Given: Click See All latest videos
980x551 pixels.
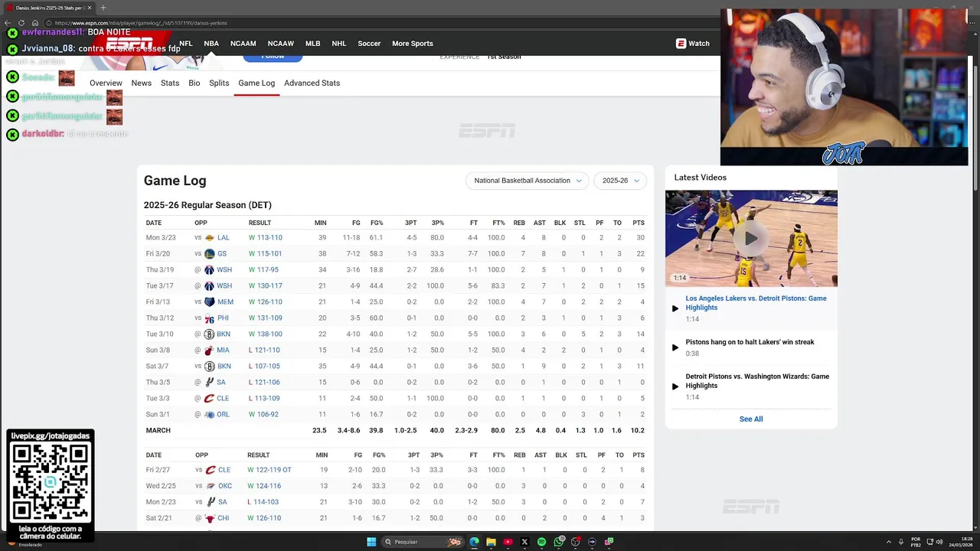Looking at the screenshot, I should point(751,419).
